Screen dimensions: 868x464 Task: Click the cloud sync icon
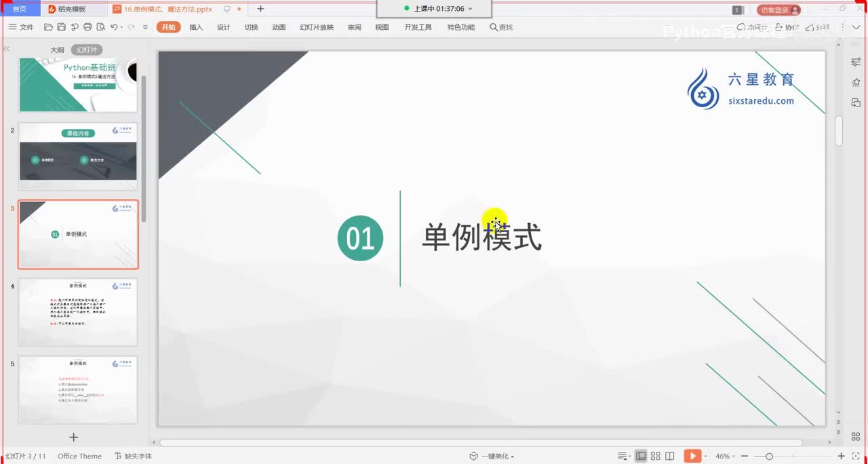click(x=742, y=27)
